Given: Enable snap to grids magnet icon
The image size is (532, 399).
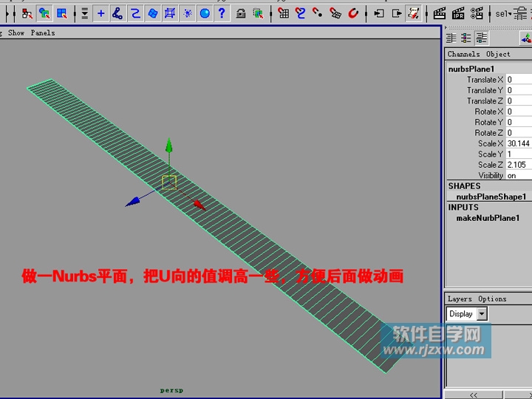Looking at the screenshot, I should click(x=283, y=13).
